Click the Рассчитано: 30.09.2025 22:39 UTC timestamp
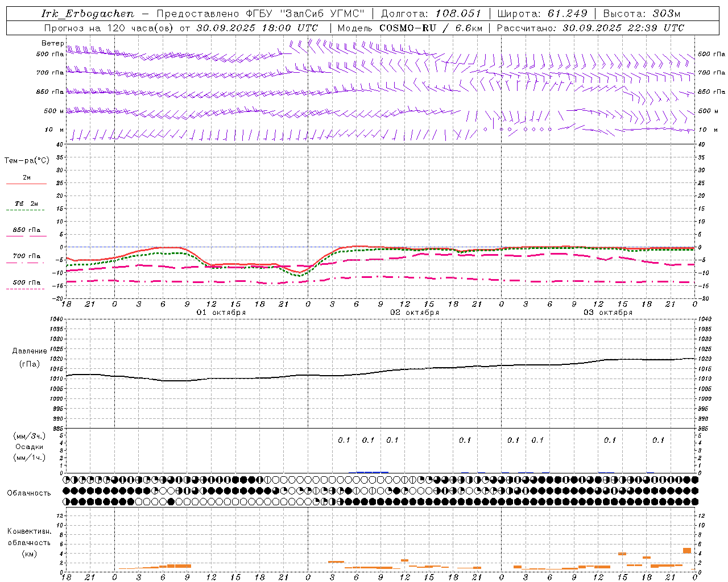 pos(590,28)
